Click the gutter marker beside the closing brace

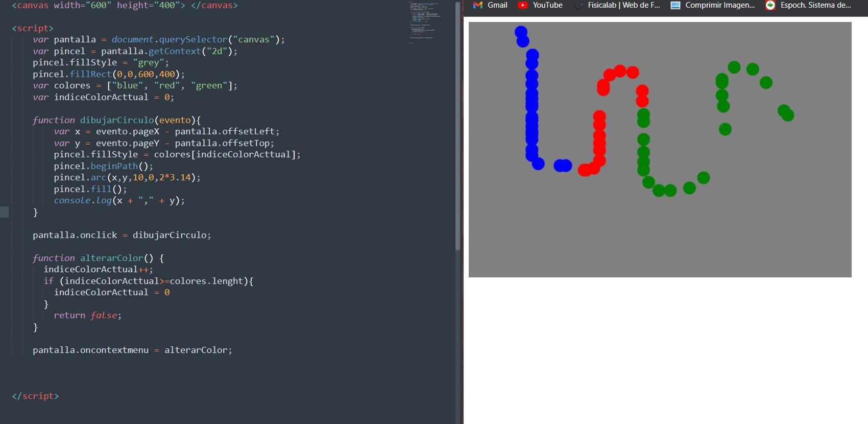pyautogui.click(x=4, y=212)
